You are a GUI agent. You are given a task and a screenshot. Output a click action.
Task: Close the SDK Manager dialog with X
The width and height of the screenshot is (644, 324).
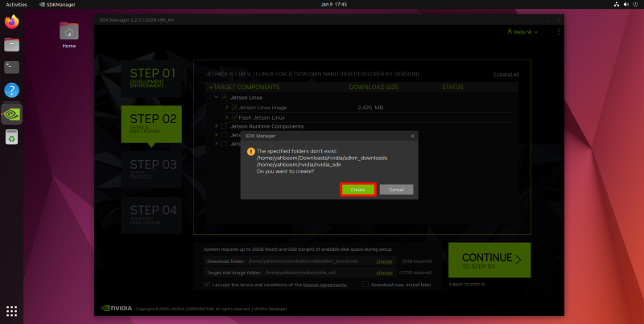[x=413, y=136]
